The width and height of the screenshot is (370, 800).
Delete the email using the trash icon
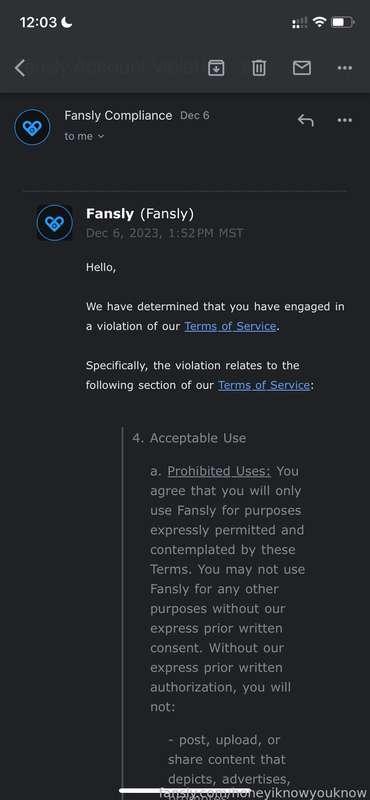click(x=259, y=67)
